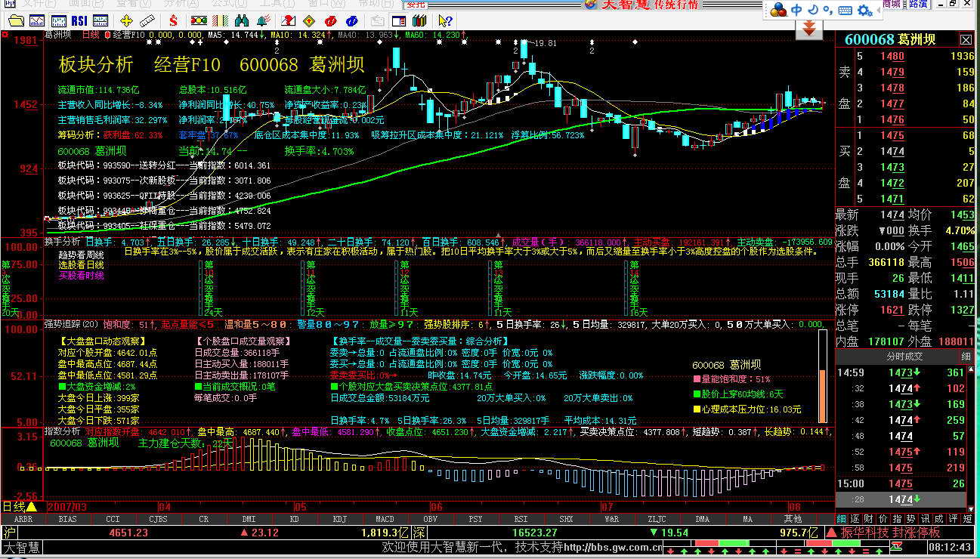This screenshot has height=559, width=980.
Task: Click the 06 month marker on timeline
Action: point(436,506)
